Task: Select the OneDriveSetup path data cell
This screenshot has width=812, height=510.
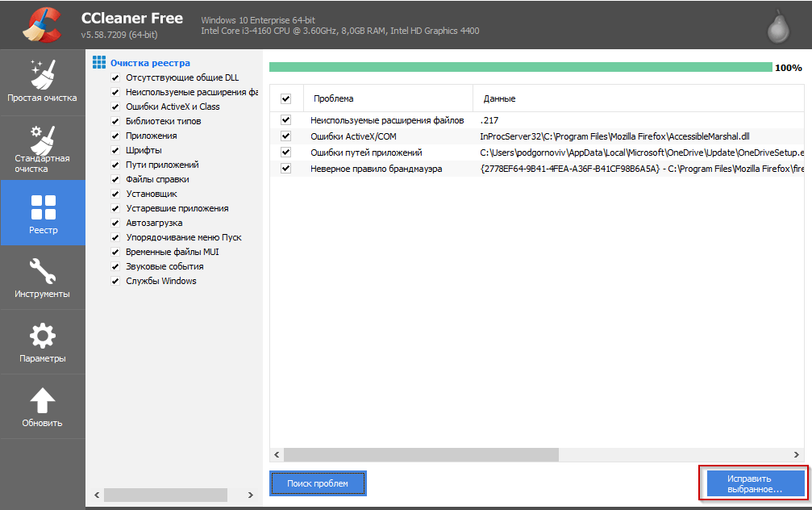Action: (642, 153)
